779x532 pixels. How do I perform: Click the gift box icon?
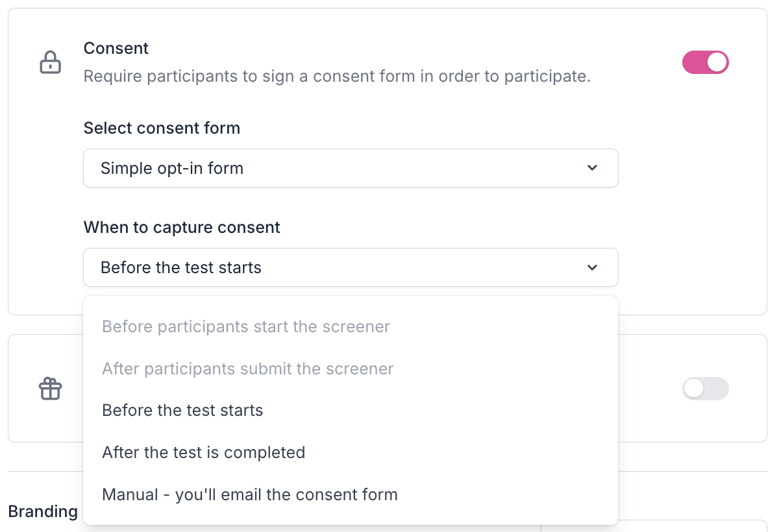coord(51,389)
